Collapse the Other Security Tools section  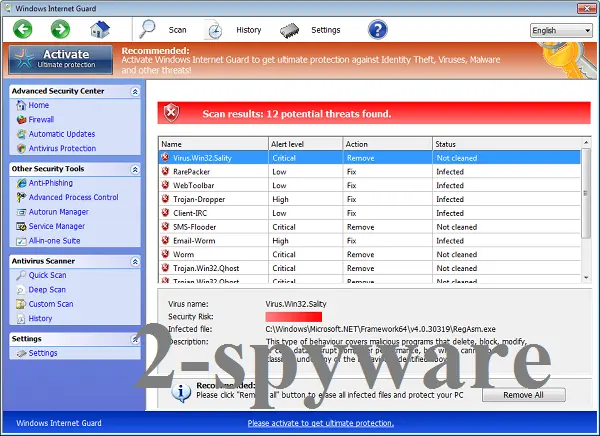click(x=135, y=169)
